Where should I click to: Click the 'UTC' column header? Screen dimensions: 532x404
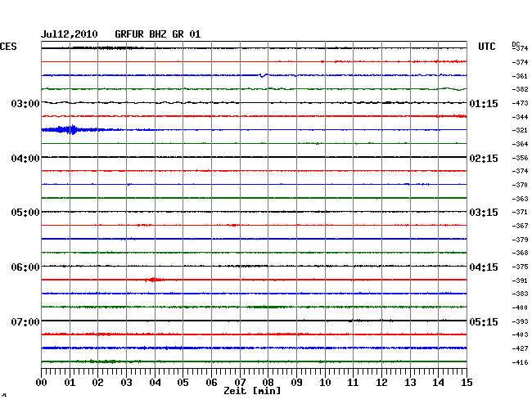point(486,47)
